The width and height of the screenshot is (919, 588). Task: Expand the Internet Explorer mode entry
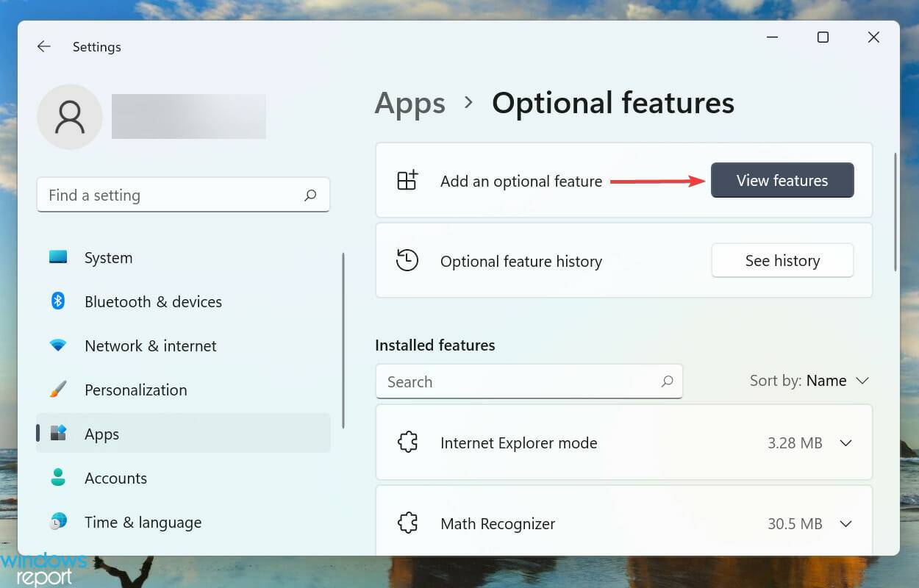tap(845, 442)
